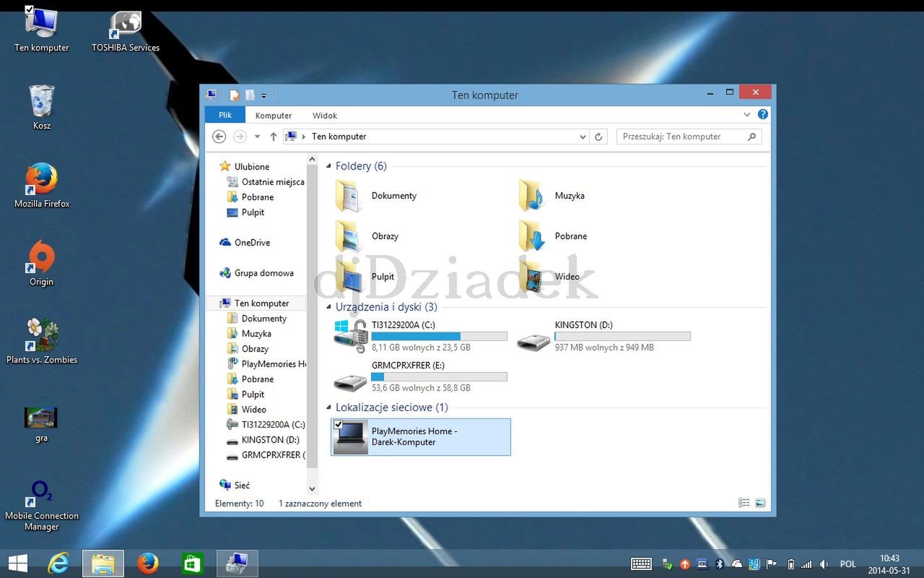Viewport: 924px width, 578px height.
Task: Open the Widok ribbon tab
Action: 325,116
